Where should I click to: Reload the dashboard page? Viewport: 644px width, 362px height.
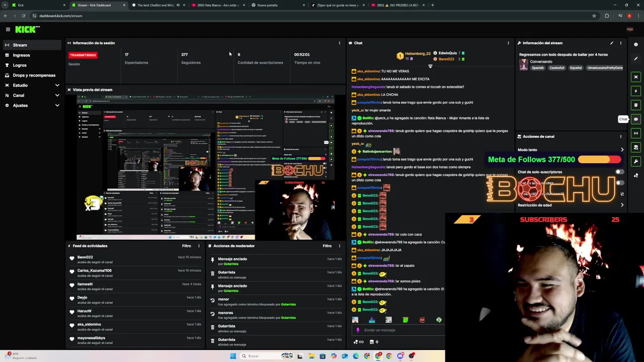(24, 16)
